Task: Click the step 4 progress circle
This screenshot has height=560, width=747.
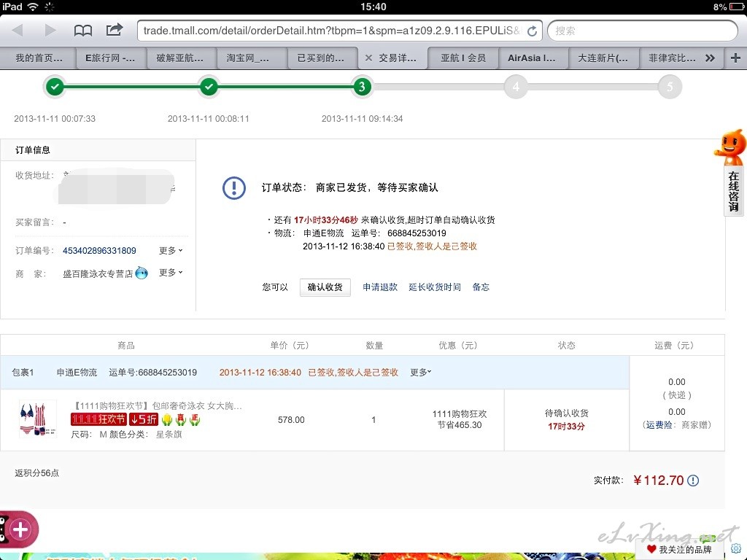Action: [516, 87]
